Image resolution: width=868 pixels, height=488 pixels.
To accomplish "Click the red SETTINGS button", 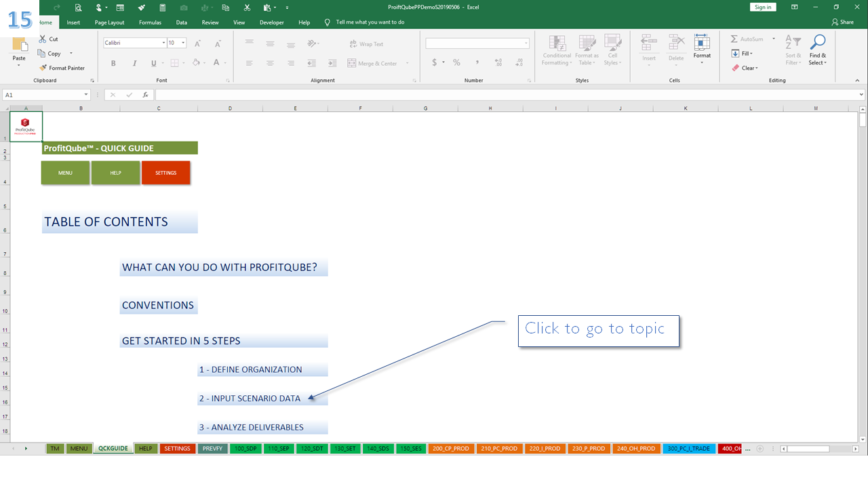I will (x=165, y=173).
